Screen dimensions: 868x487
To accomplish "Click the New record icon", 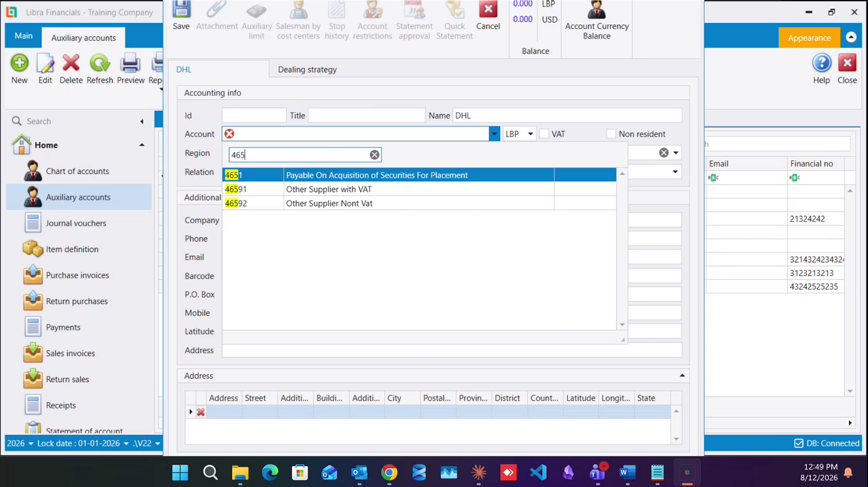I will (x=20, y=69).
